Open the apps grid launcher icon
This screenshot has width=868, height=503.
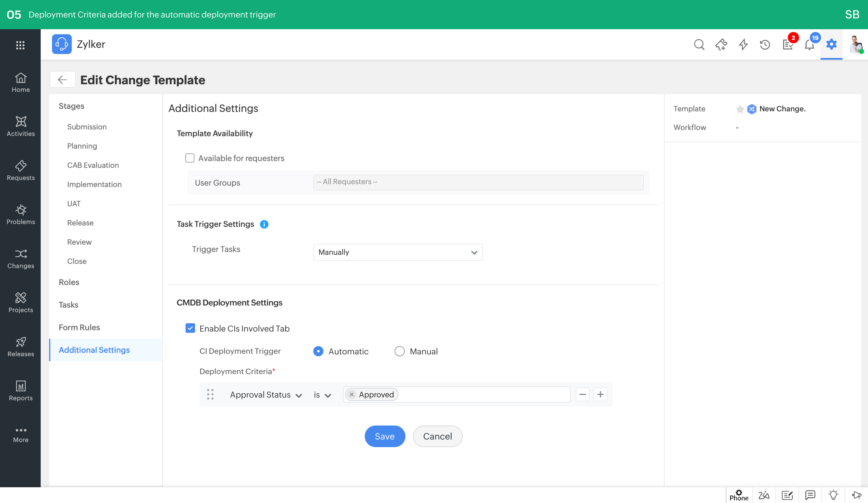pyautogui.click(x=20, y=45)
